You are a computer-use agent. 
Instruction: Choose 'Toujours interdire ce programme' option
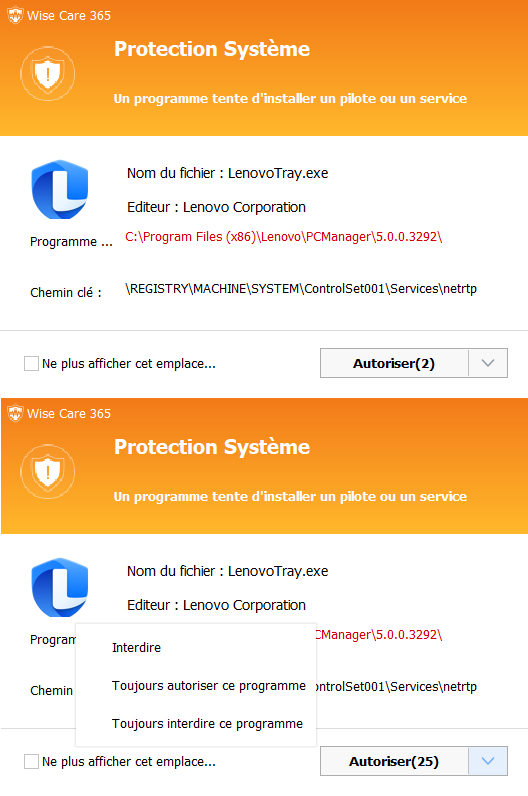(207, 724)
